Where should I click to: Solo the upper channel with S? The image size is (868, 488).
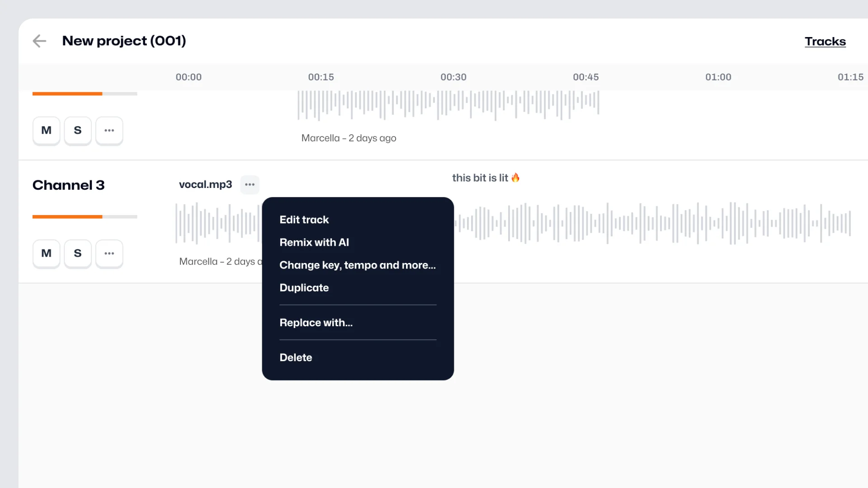pos(78,131)
